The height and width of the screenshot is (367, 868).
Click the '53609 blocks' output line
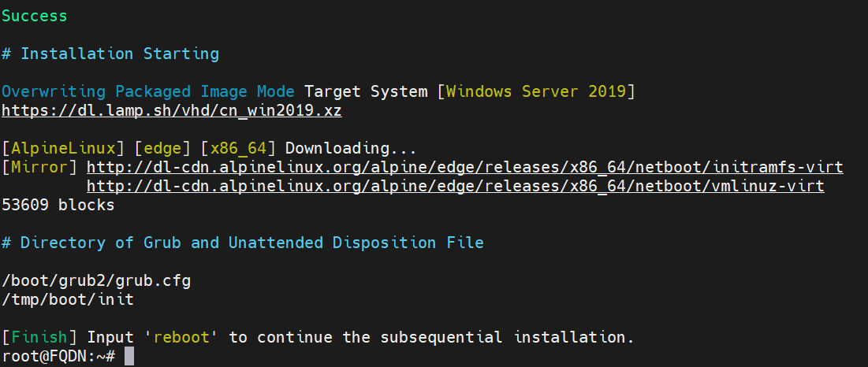[58, 205]
